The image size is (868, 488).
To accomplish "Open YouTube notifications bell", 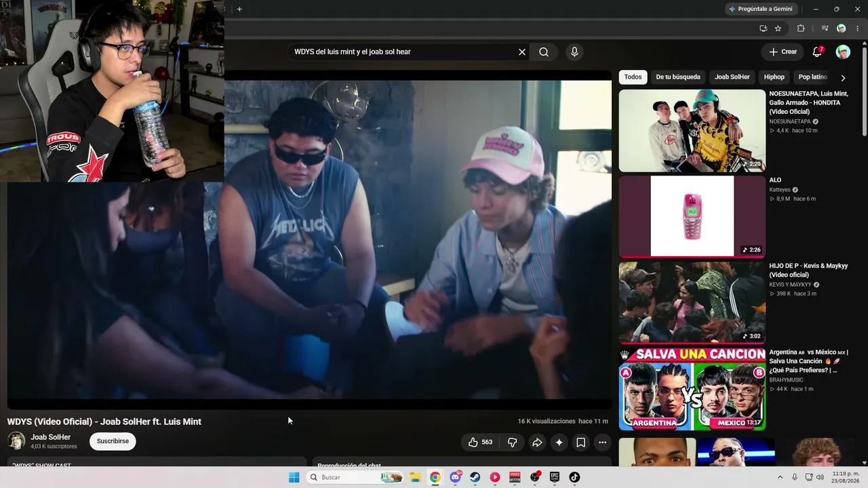I will 817,52.
